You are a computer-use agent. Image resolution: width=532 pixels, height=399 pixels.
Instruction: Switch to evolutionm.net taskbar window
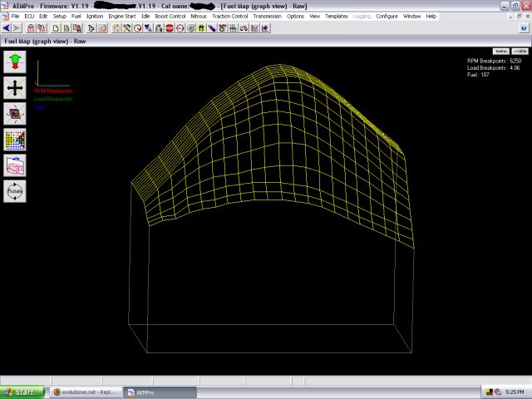point(86,392)
